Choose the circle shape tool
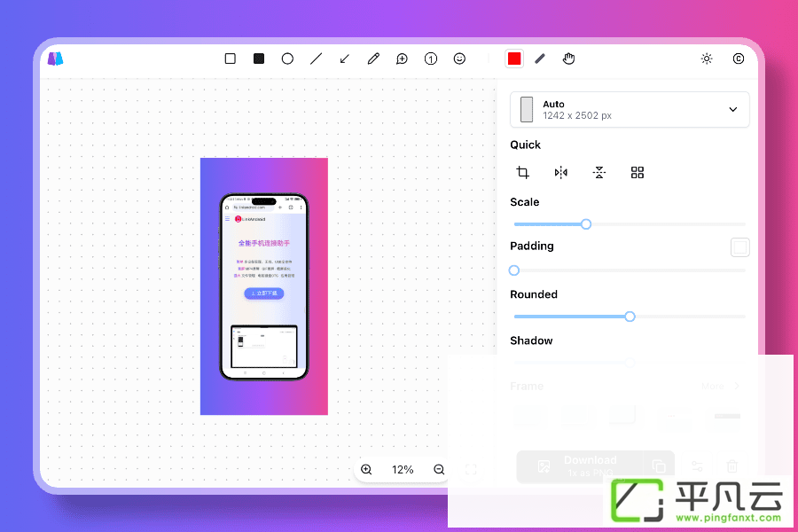Image resolution: width=798 pixels, height=532 pixels. click(287, 59)
